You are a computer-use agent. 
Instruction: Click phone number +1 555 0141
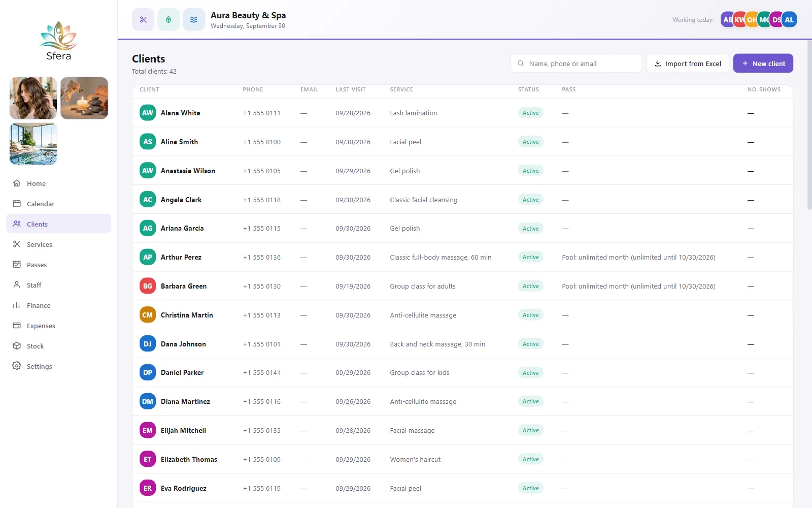262,372
